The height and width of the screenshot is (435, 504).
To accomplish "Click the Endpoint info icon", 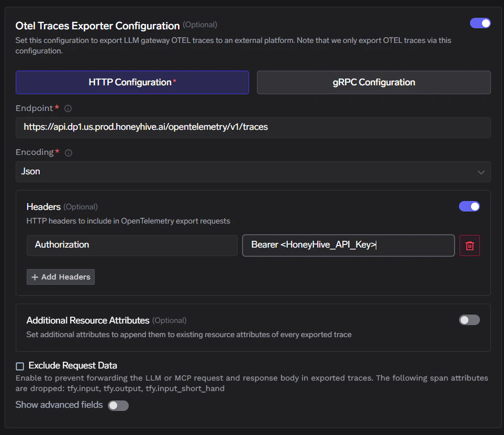I will [x=68, y=109].
